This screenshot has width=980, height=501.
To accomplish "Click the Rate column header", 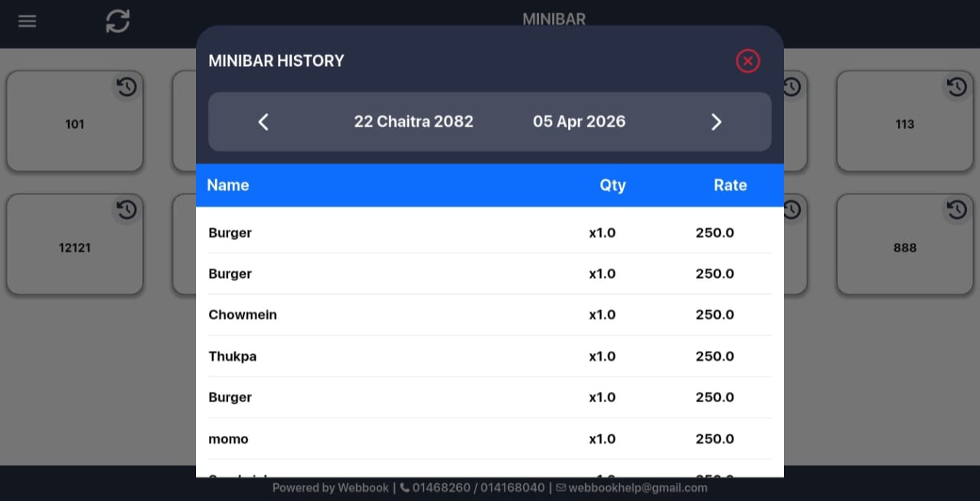I will pyautogui.click(x=730, y=185).
